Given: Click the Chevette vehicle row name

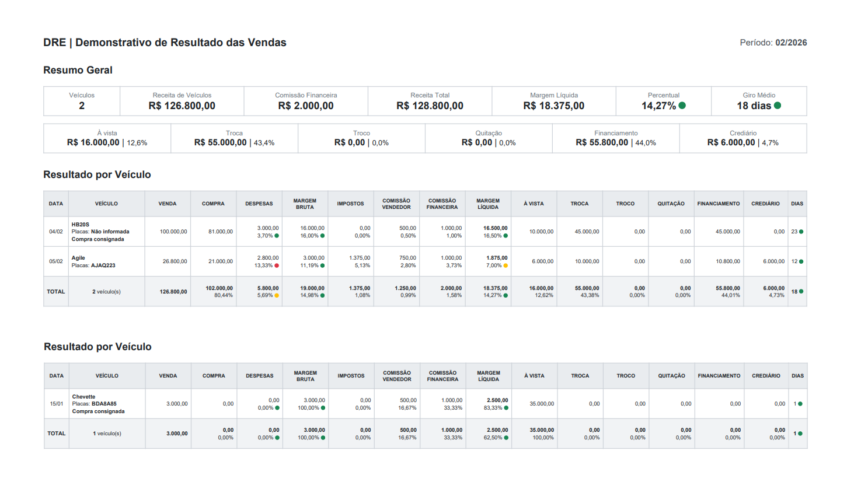Looking at the screenshot, I should (x=84, y=397).
